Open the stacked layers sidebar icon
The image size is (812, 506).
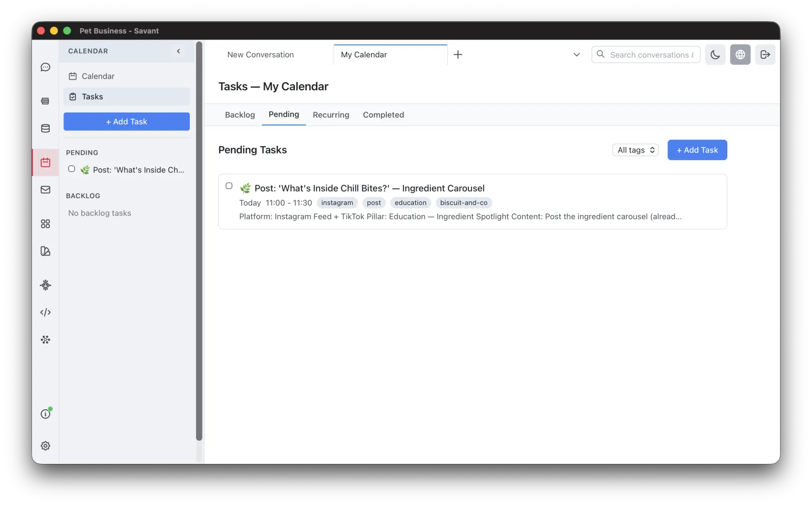46,101
